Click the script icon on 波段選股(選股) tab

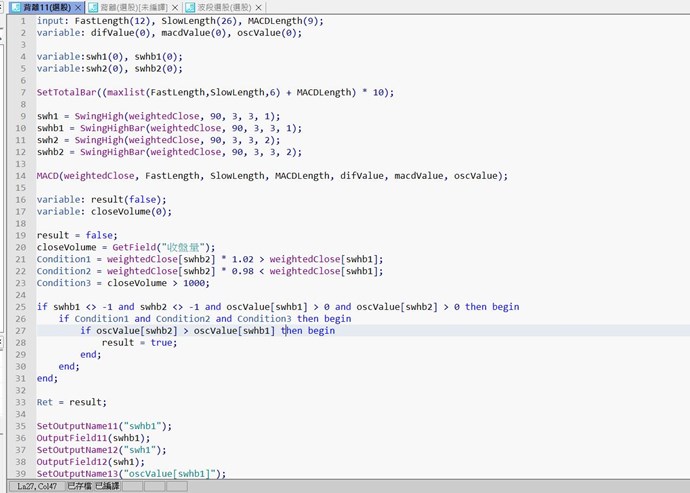click(190, 7)
